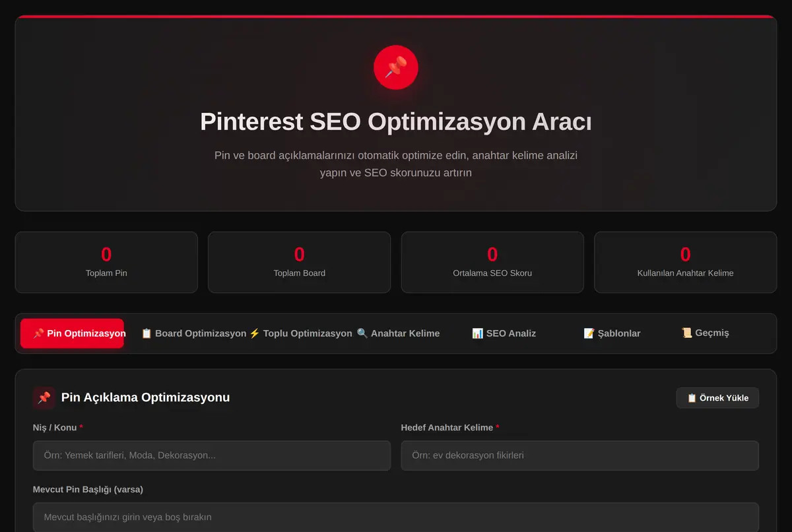Click the Mevcut Pin Başlığı (varsa) label
Viewport: 792px width, 532px height.
coord(88,490)
